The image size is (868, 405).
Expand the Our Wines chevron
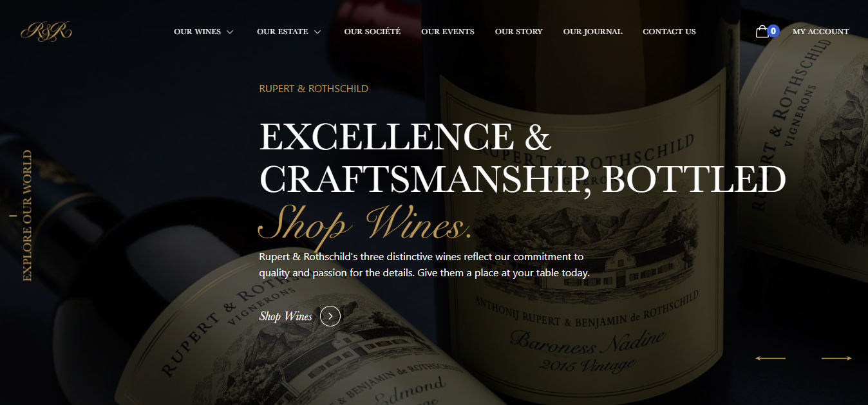[230, 32]
